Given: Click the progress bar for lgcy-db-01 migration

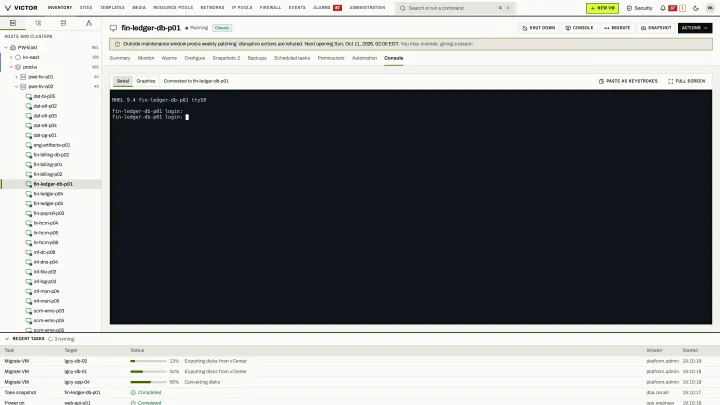Looking at the screenshot, I should pos(148,371).
